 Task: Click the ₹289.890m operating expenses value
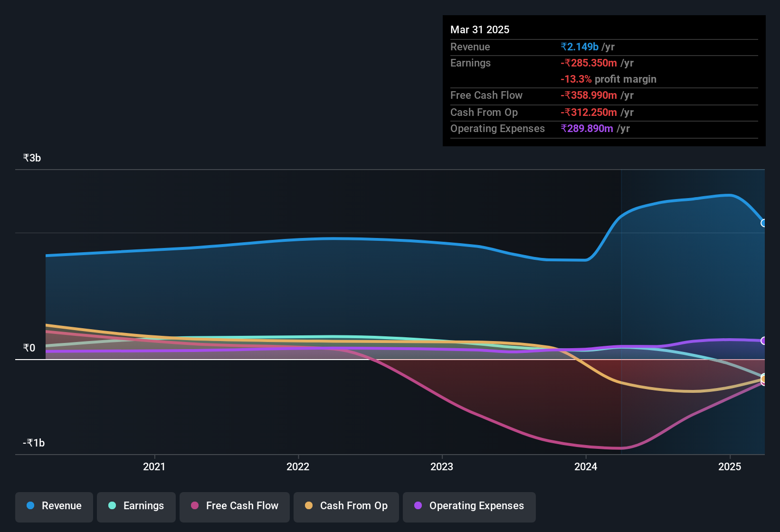click(x=587, y=128)
